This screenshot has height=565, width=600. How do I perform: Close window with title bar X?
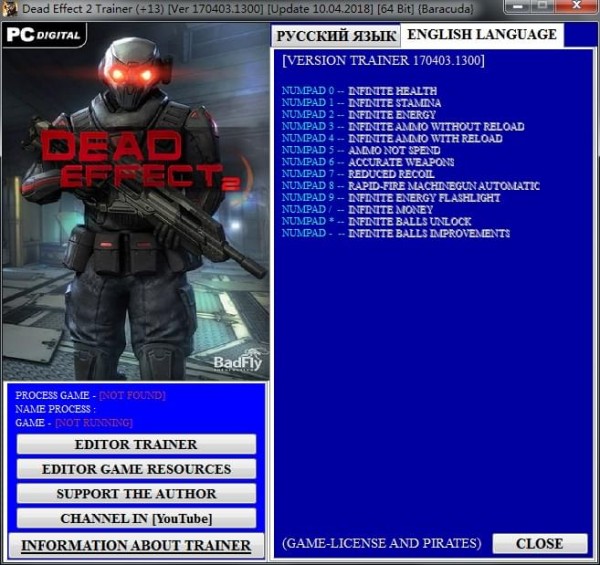coord(576,7)
